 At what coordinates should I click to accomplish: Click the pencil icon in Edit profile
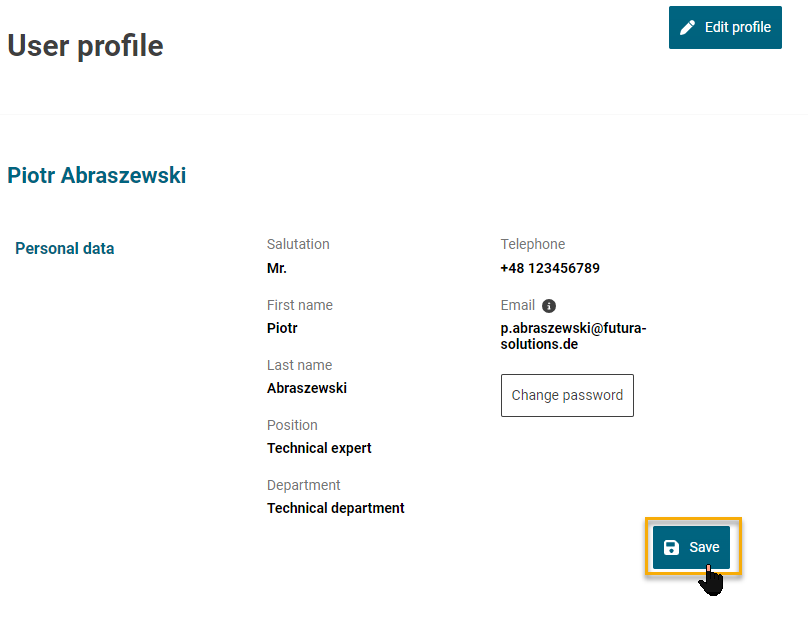(x=687, y=27)
